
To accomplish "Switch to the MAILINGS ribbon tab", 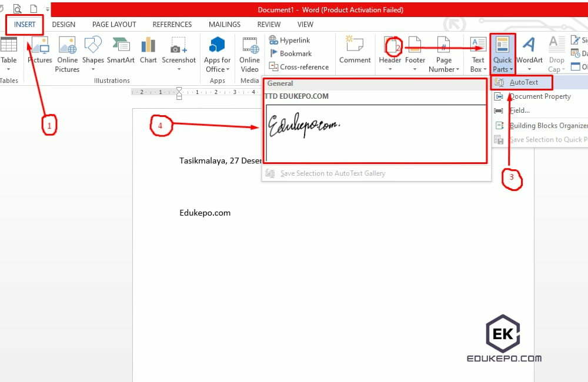I will coord(224,24).
